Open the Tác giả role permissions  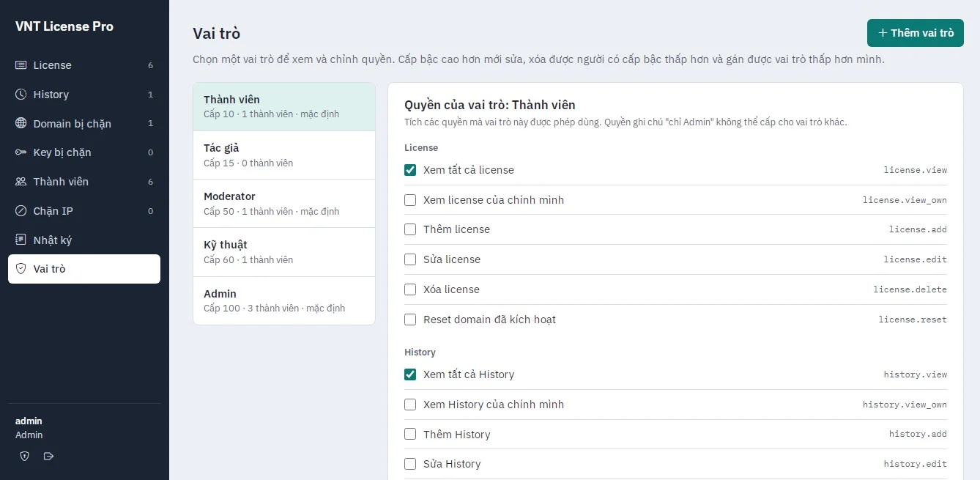(284, 155)
